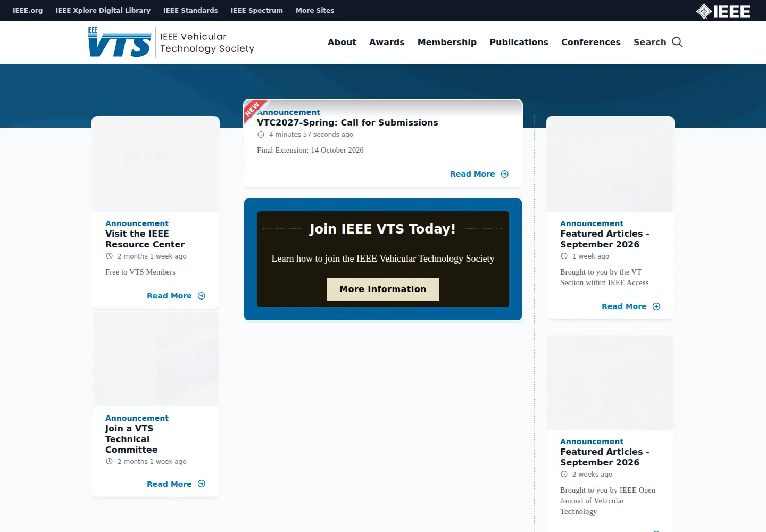The image size is (766, 532).
Task: Click the More Information button
Action: tap(383, 289)
